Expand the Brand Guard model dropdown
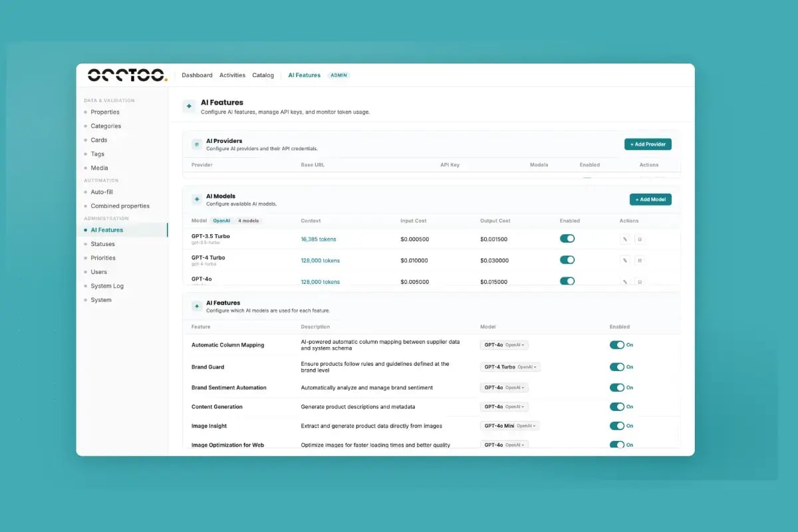The width and height of the screenshot is (798, 532). (510, 367)
